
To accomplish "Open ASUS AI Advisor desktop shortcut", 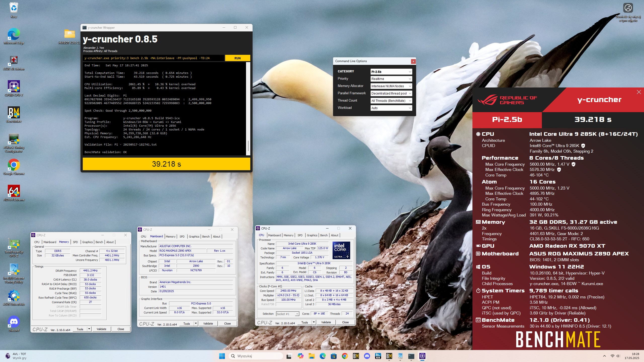I will 14,63.
